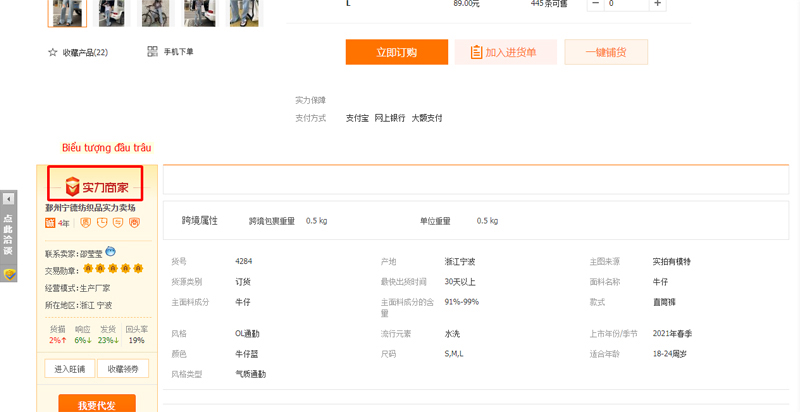Increase quantity with the plus button
This screenshot has width=800, height=412.
(658, 4)
